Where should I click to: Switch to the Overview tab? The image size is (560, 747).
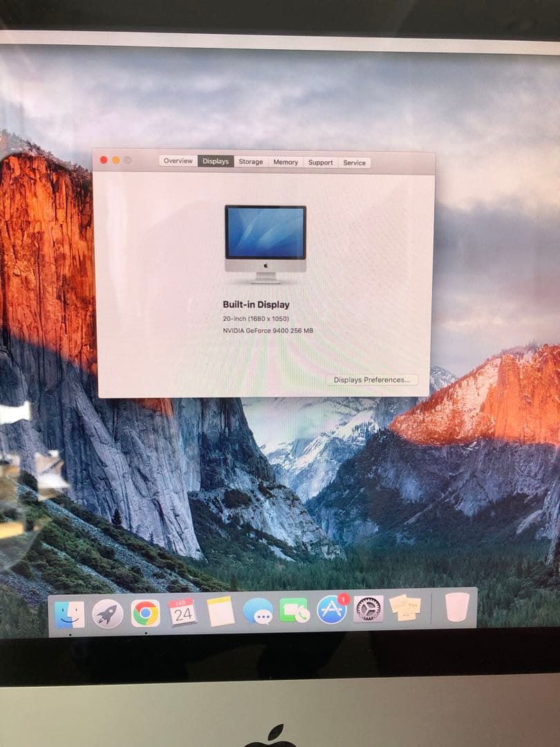tap(178, 161)
